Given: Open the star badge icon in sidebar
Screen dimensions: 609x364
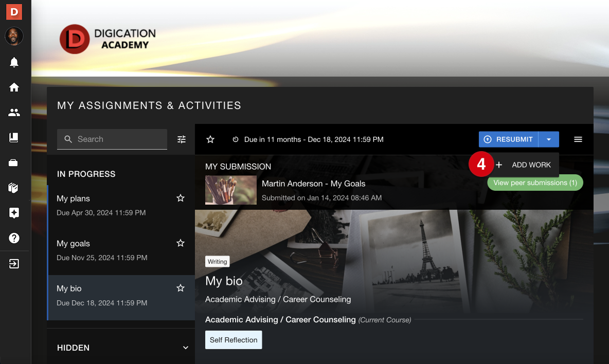Looking at the screenshot, I should pos(14,213).
